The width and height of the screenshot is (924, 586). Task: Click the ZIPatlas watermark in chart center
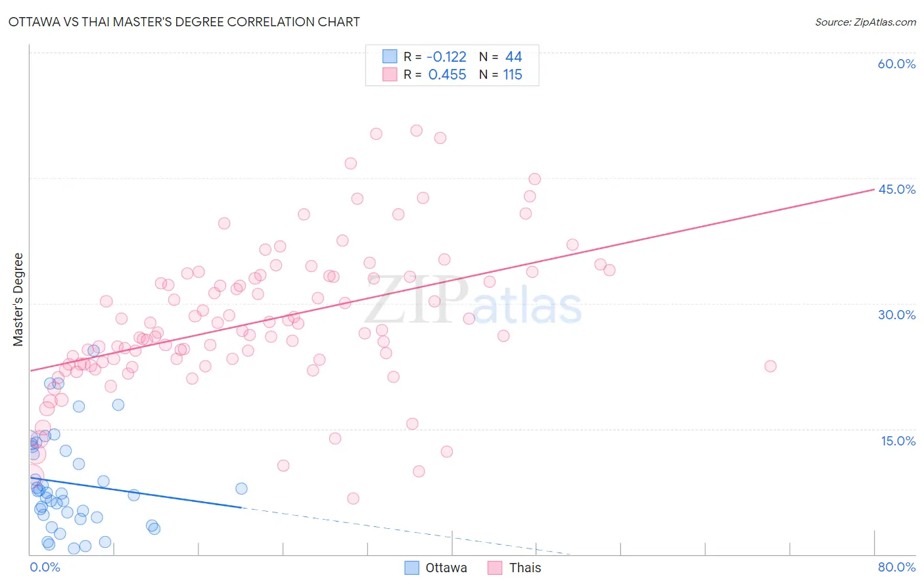pyautogui.click(x=473, y=301)
